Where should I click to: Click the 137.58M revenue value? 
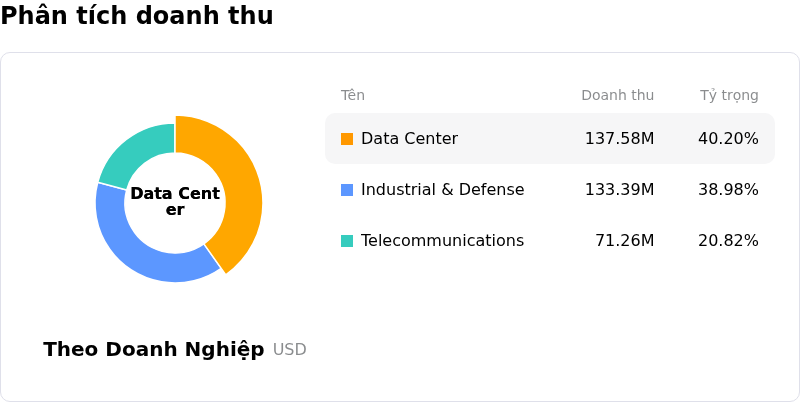(x=619, y=139)
